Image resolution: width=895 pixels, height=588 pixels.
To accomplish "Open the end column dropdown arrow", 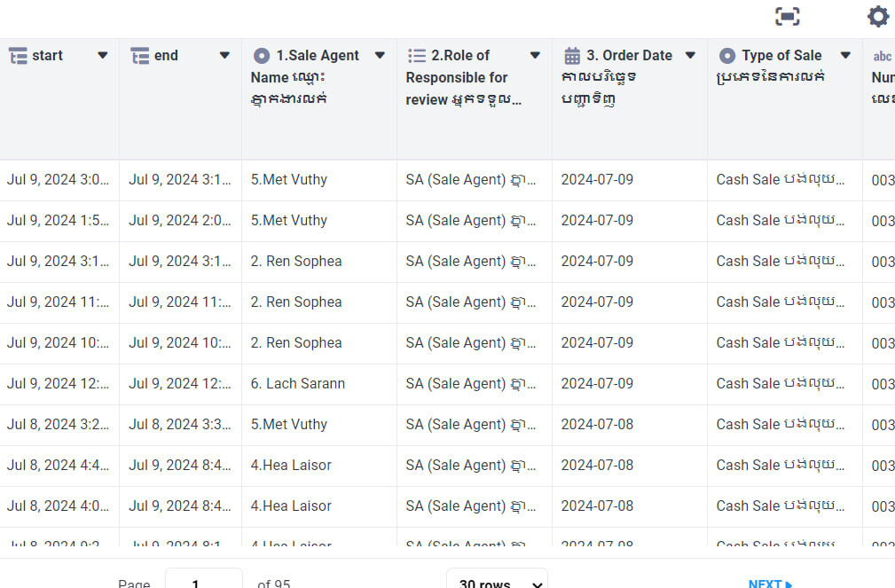I will tap(224, 56).
